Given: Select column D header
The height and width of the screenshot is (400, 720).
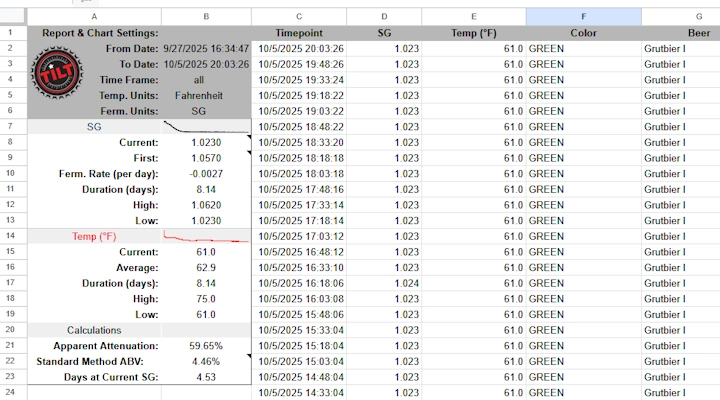Looking at the screenshot, I should point(384,17).
